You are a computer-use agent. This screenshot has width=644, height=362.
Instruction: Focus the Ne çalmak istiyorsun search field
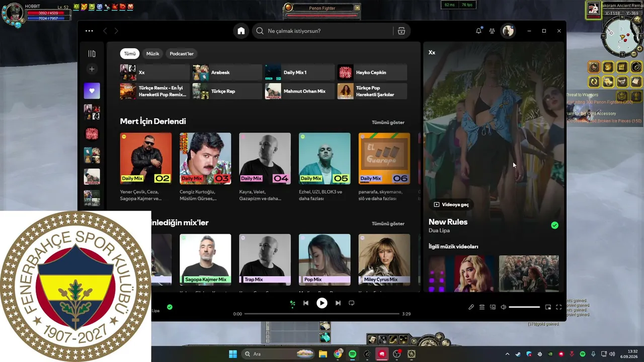[331, 31]
